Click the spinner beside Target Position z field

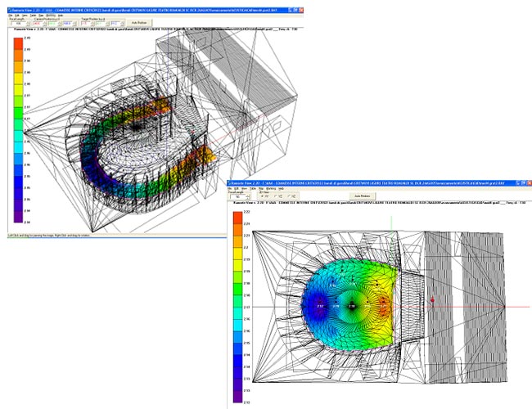pos(123,24)
